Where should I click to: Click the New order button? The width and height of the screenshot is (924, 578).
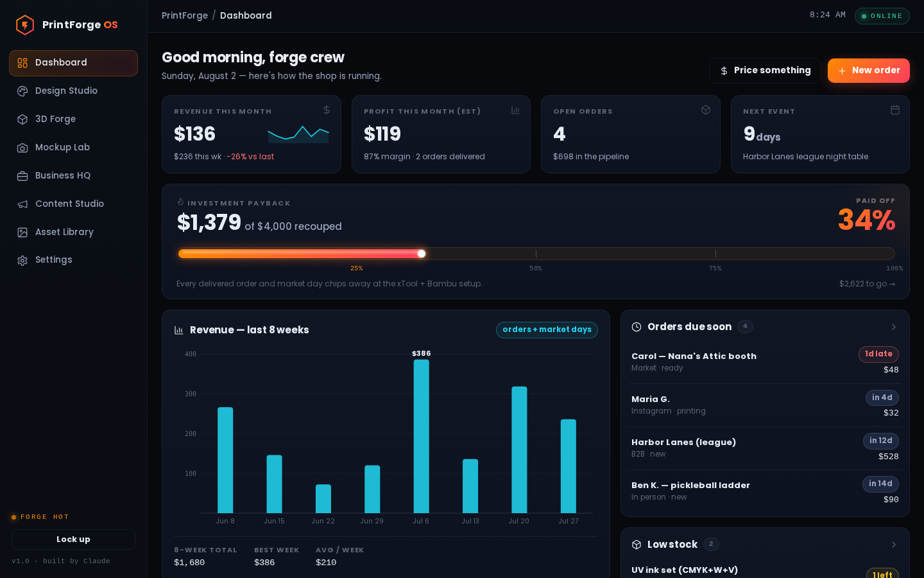click(x=868, y=71)
